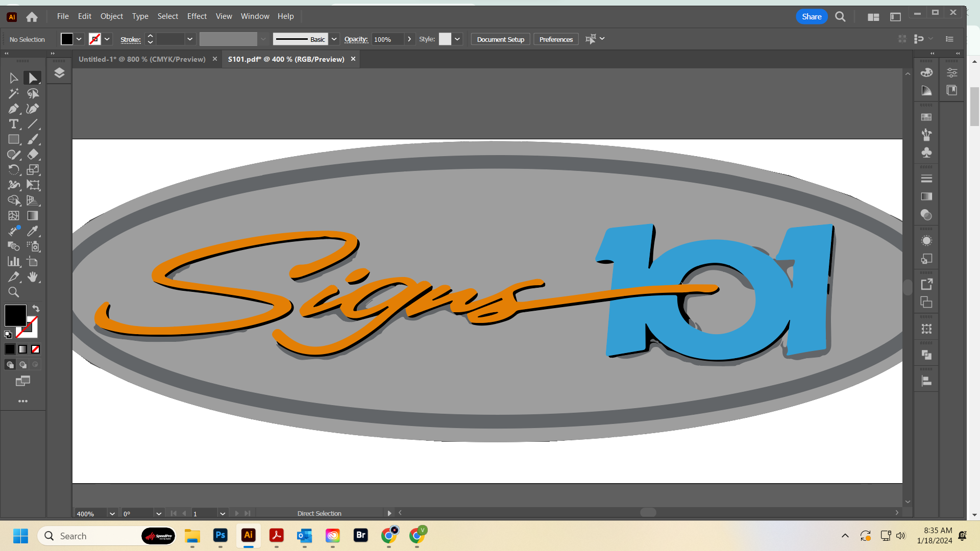
Task: Select the Direct Selection tool
Action: click(33, 78)
